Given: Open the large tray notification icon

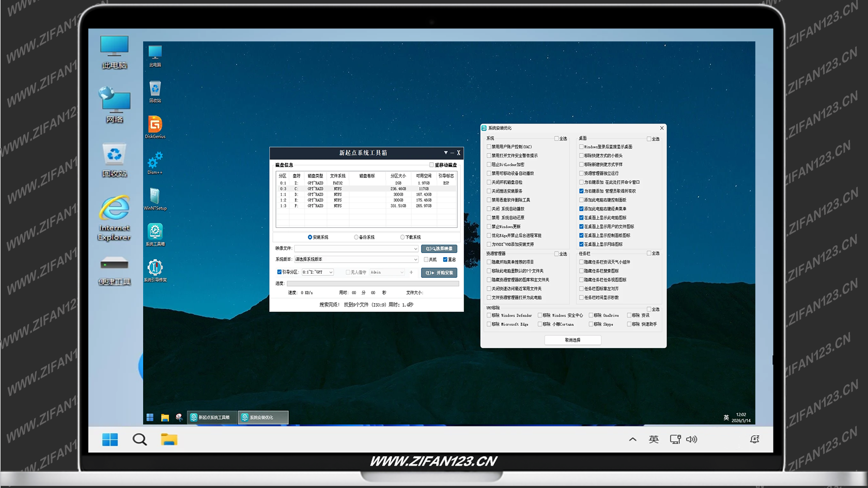Looking at the screenshot, I should (754, 439).
